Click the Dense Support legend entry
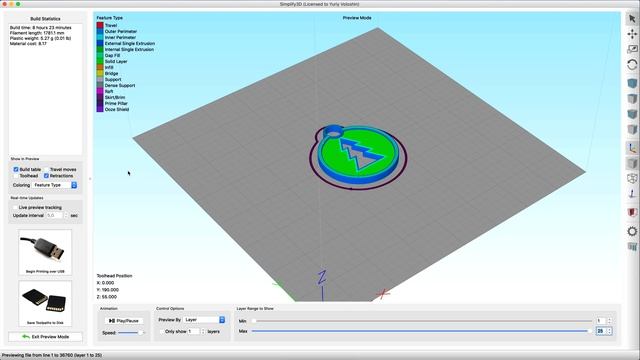This screenshot has width=640, height=360. (120, 85)
